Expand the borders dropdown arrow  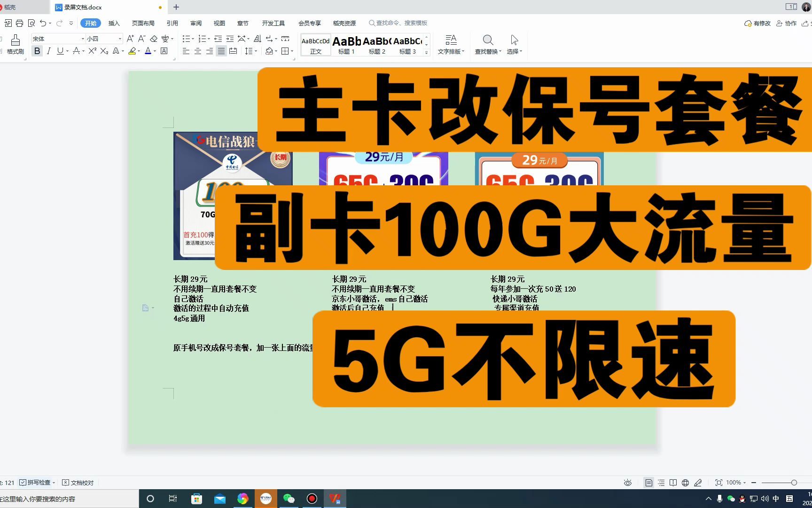pyautogui.click(x=292, y=51)
